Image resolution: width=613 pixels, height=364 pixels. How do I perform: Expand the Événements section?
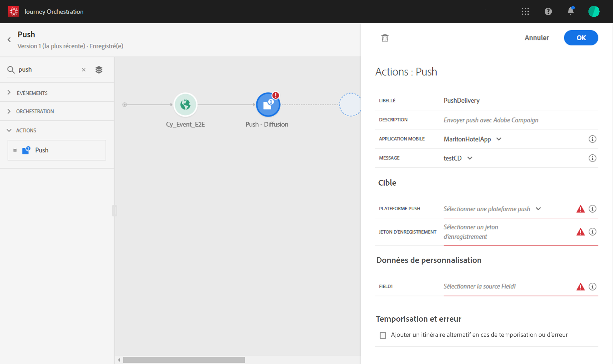pos(9,93)
